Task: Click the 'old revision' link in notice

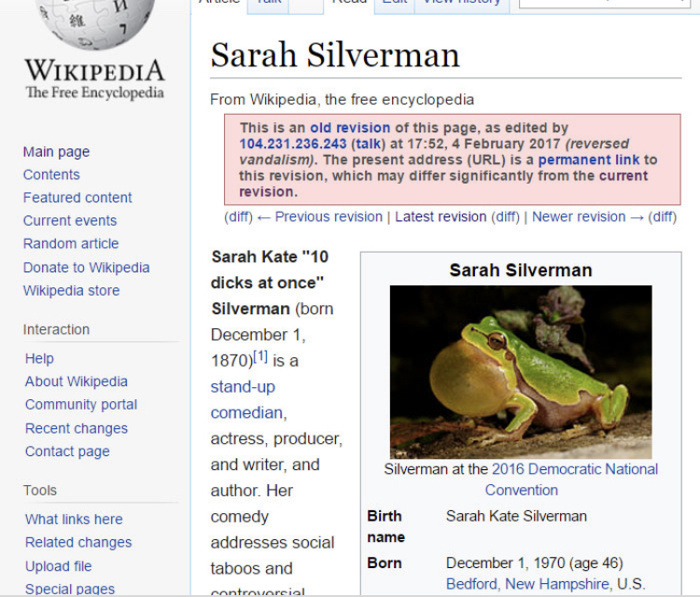Action: 350,128
